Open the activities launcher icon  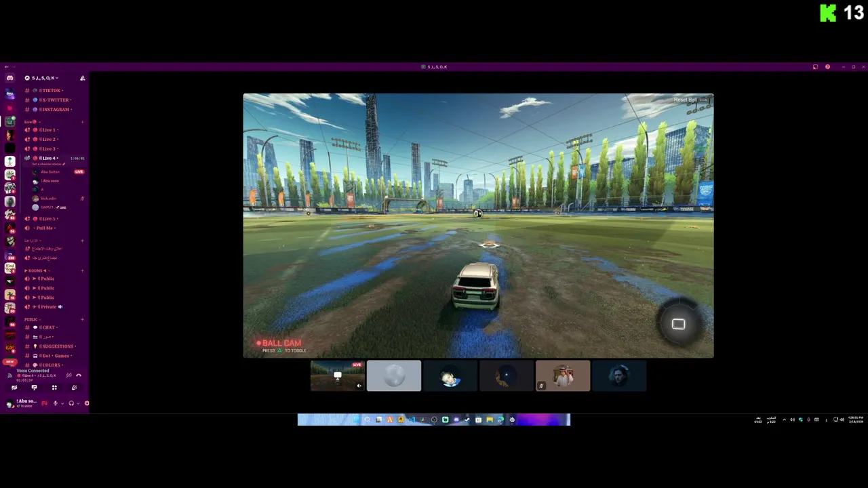click(54, 388)
